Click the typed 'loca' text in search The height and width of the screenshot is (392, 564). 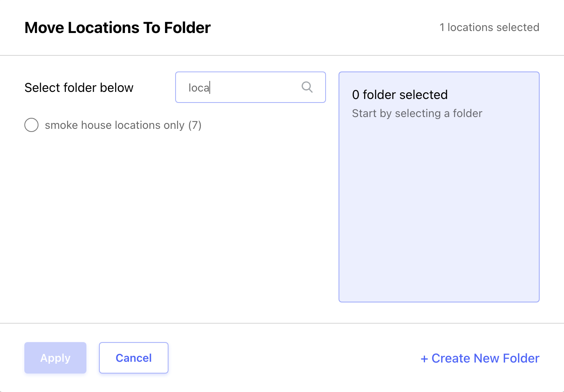pos(199,88)
